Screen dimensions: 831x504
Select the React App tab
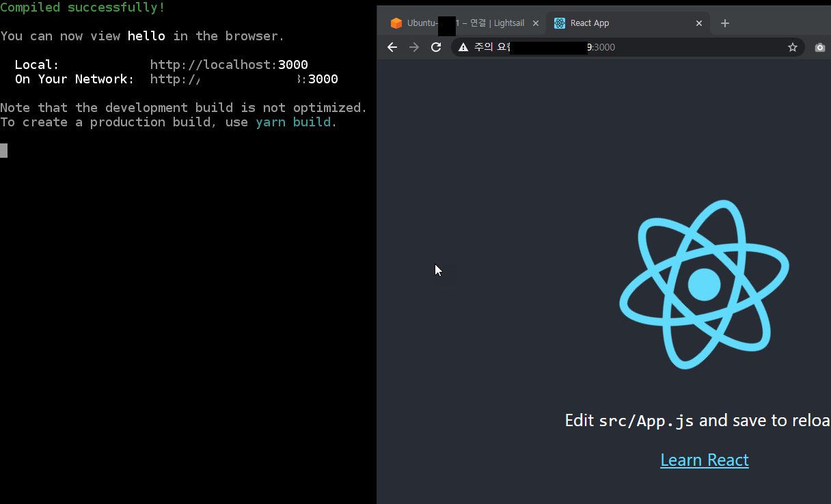point(628,23)
